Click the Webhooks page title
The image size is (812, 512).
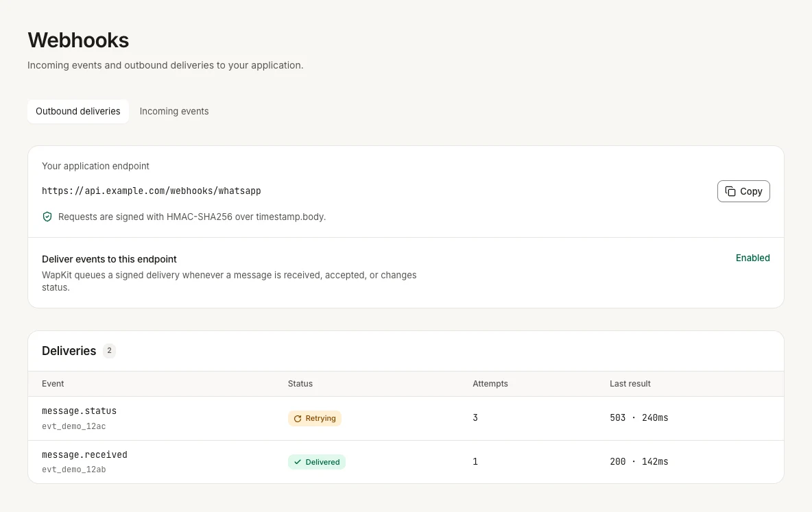[x=78, y=40]
